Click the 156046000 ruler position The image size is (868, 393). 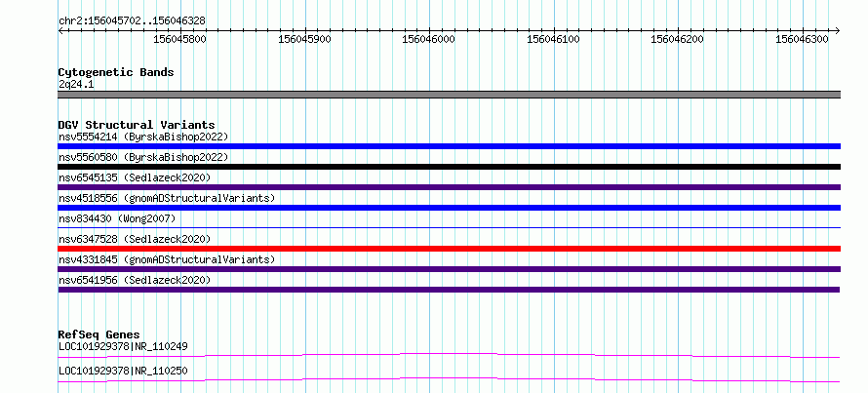pyautogui.click(x=429, y=39)
